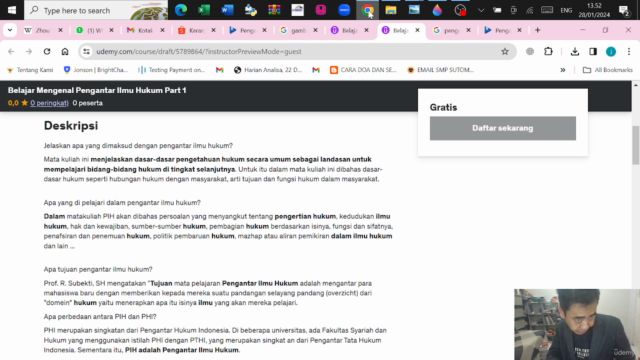The height and width of the screenshot is (360, 640).
Task: Open the notification center icon
Action: click(x=624, y=10)
